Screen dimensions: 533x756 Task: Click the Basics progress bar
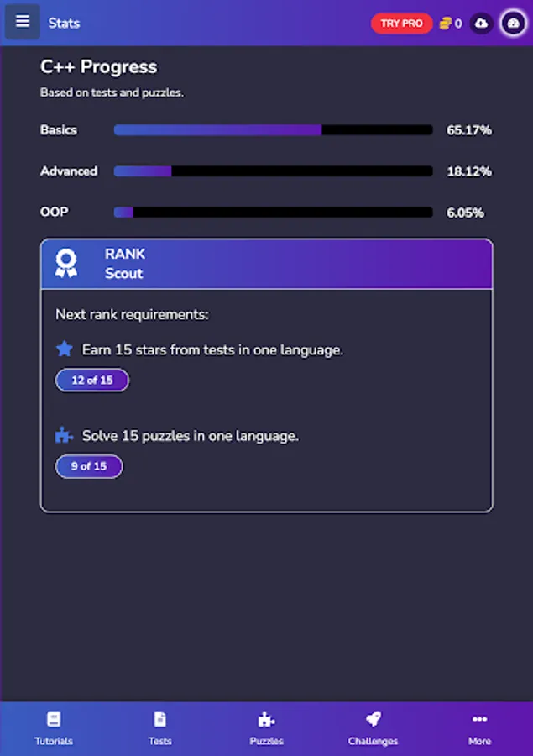tap(273, 130)
